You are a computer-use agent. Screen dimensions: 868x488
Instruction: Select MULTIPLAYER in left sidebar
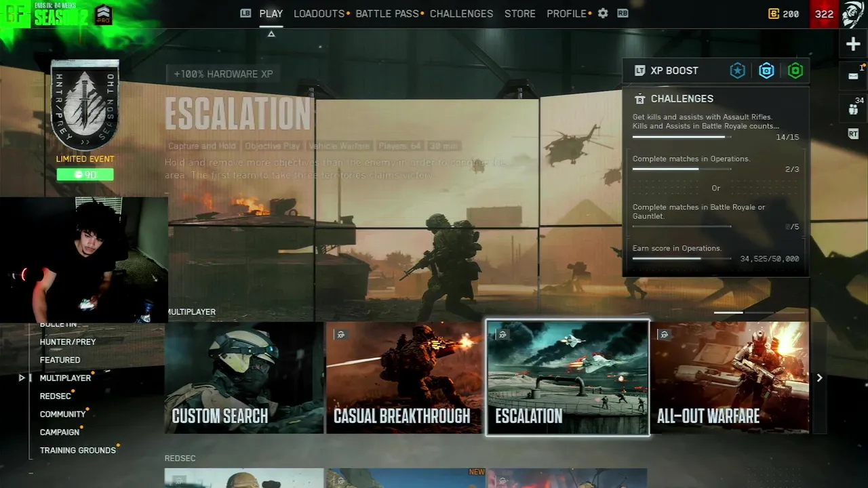coord(65,378)
